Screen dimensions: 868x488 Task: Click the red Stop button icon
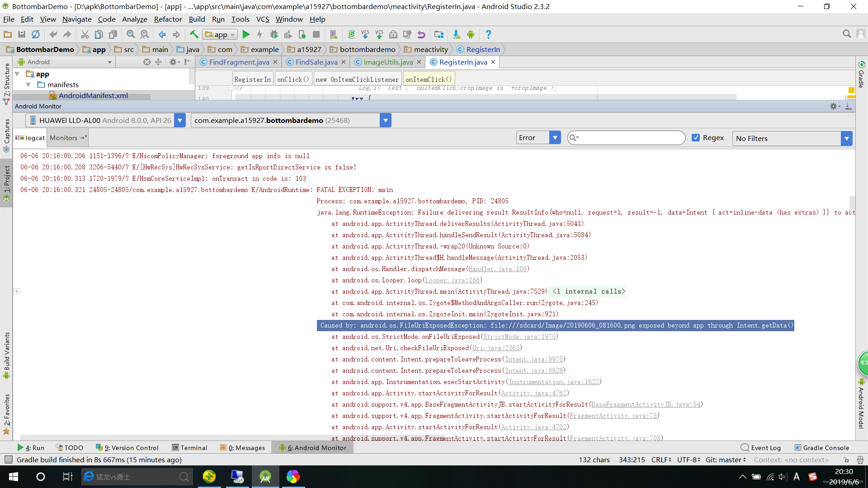316,34
